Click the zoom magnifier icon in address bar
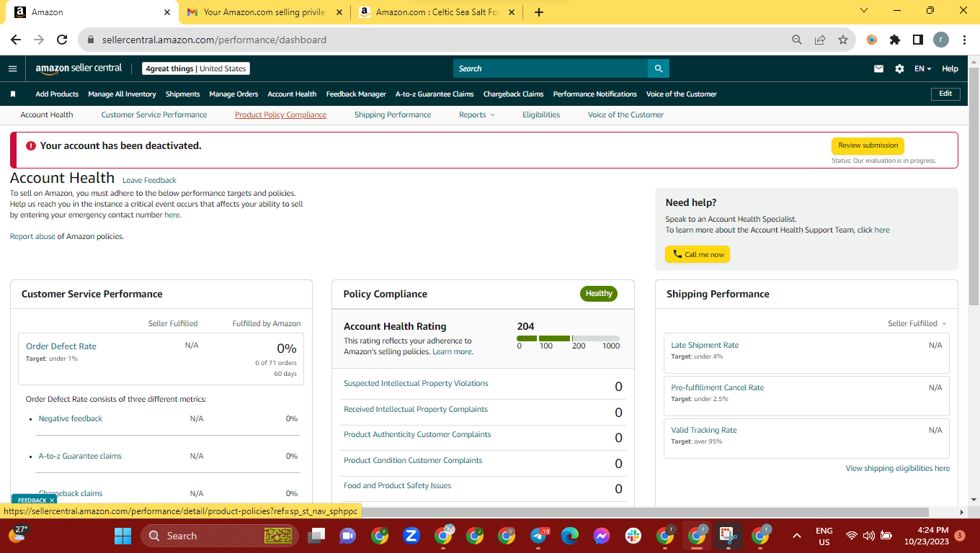 click(797, 40)
